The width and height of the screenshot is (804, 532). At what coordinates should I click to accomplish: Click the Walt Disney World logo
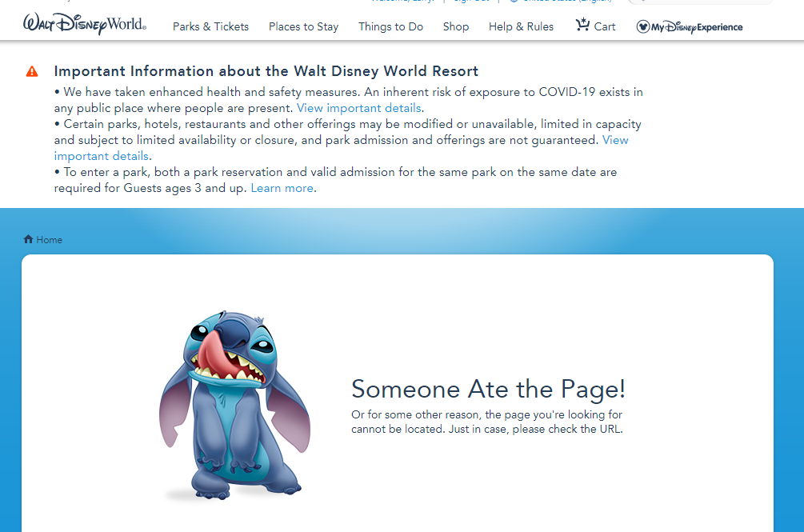point(85,25)
